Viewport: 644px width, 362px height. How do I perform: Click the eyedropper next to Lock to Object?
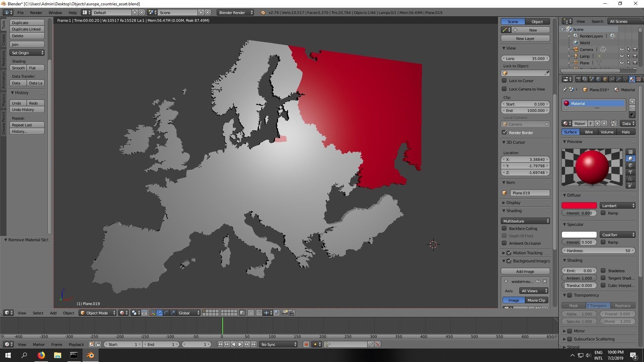(547, 73)
